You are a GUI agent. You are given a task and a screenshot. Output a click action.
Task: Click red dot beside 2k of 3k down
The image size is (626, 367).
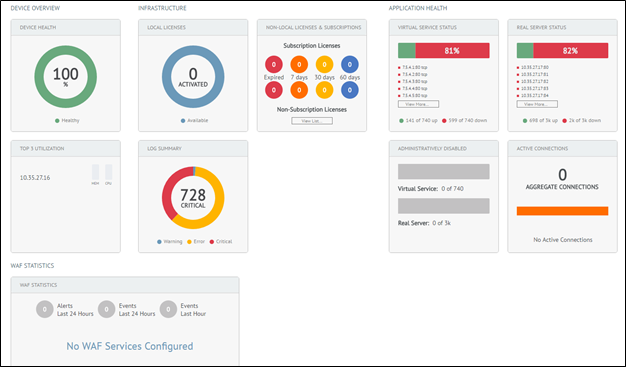[x=565, y=121]
